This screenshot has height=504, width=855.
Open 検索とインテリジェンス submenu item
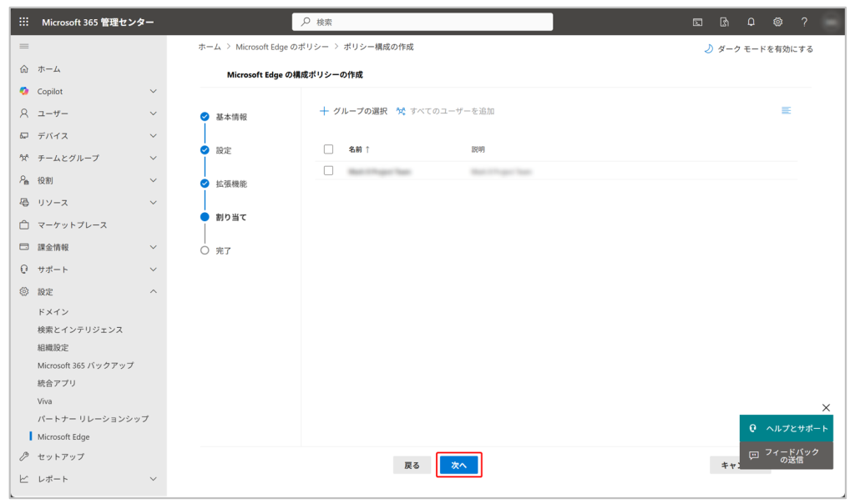pos(80,330)
